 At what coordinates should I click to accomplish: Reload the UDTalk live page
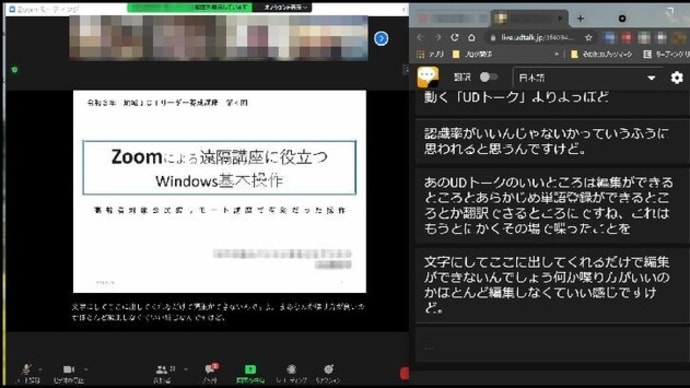coord(454,37)
